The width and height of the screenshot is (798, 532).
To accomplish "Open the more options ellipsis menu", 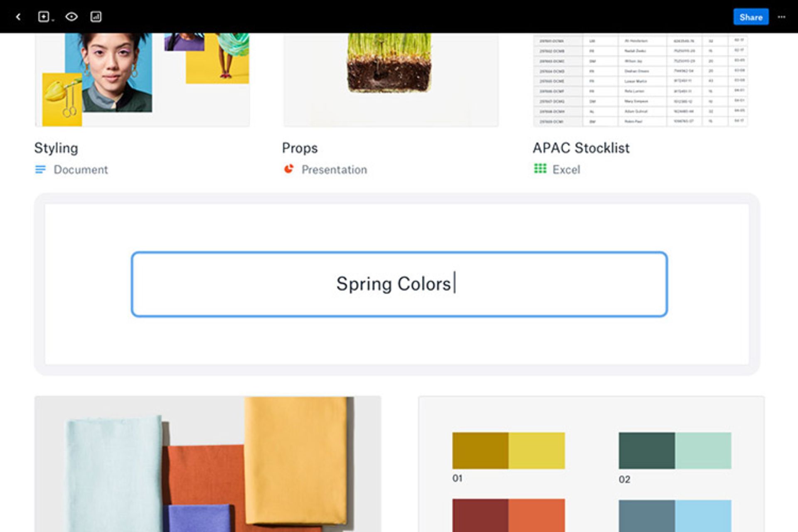I will tap(781, 17).
